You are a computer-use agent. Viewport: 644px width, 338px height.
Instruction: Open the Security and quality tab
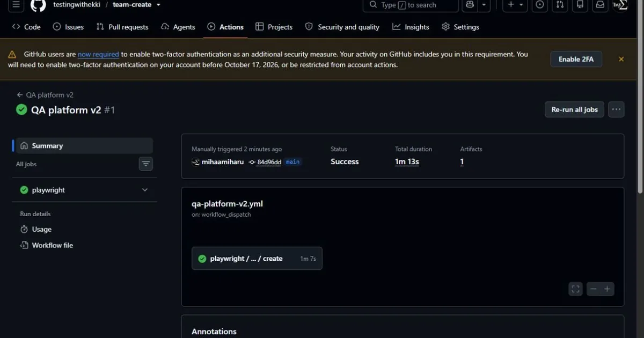pyautogui.click(x=342, y=27)
